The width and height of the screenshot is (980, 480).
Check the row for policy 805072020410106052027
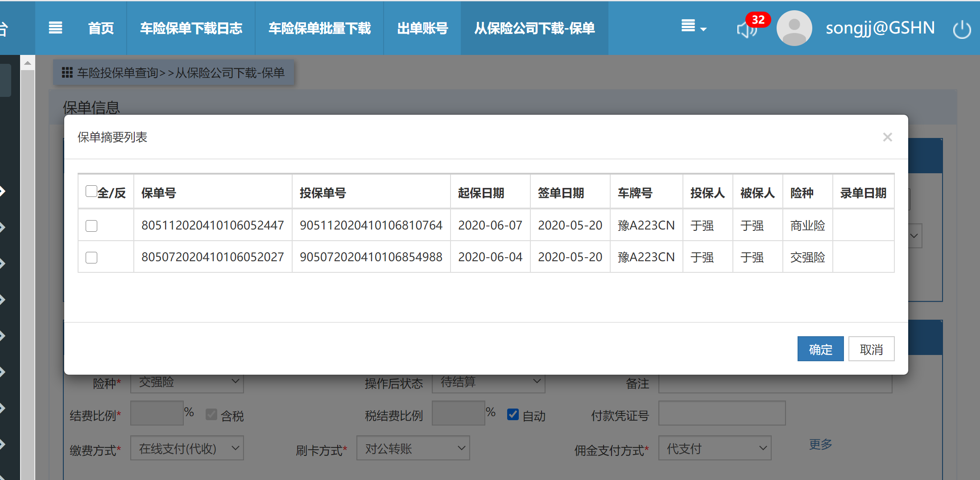click(91, 258)
